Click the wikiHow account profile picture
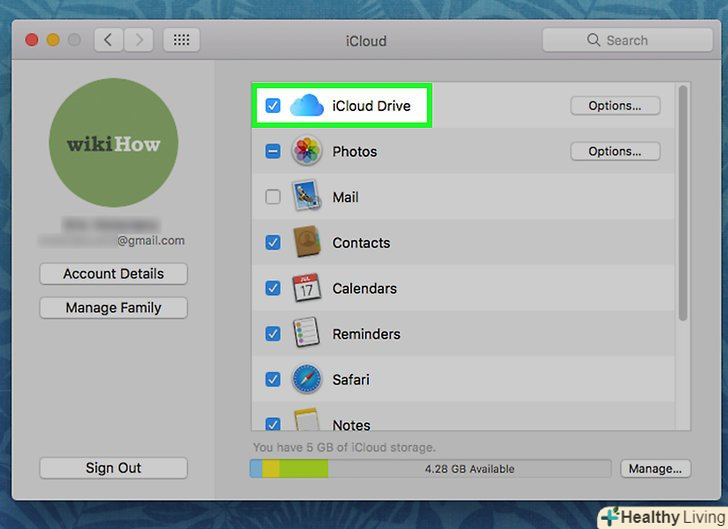Viewport: 728px width, 529px height. point(113,143)
